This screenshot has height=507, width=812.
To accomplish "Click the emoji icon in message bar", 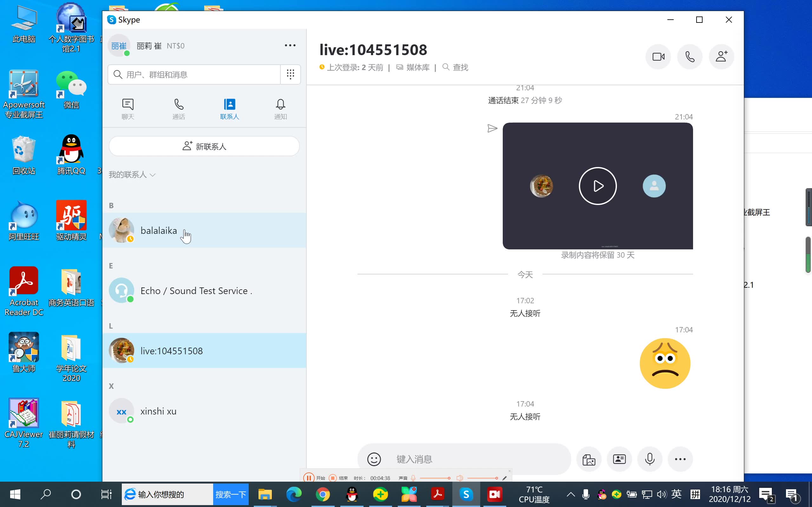I will click(x=375, y=459).
